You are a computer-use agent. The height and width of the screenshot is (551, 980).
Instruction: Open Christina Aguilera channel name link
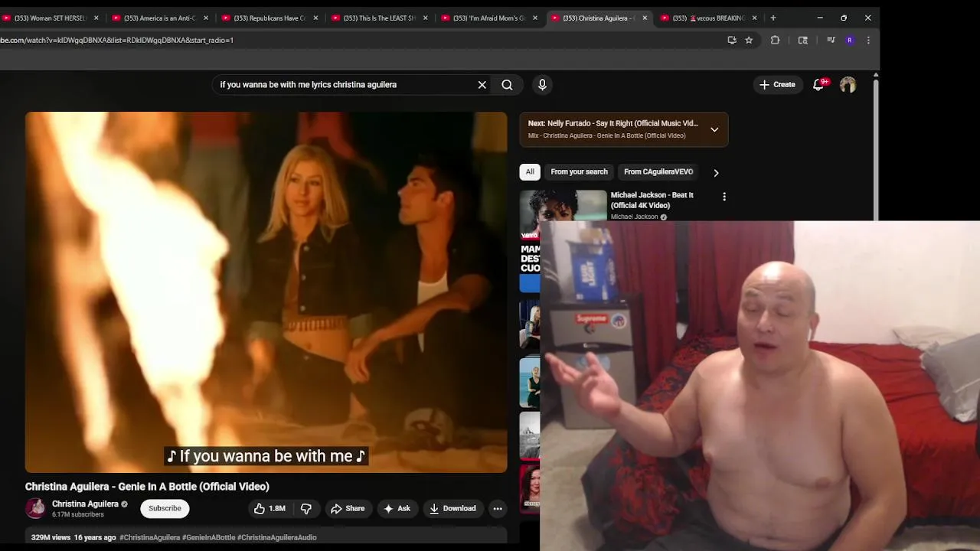pyautogui.click(x=85, y=504)
